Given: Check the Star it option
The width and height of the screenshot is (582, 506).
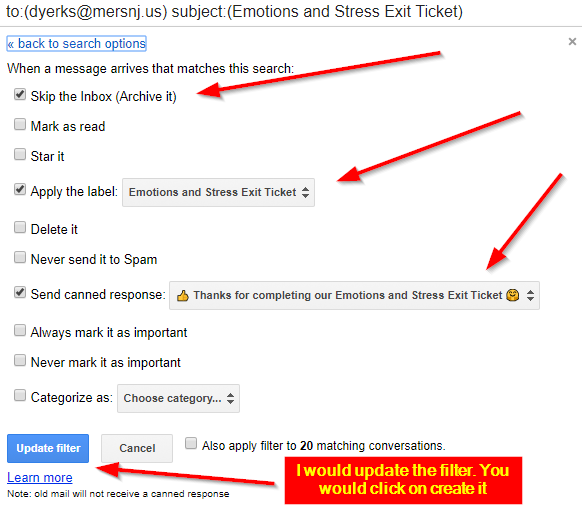Looking at the screenshot, I should (20, 154).
